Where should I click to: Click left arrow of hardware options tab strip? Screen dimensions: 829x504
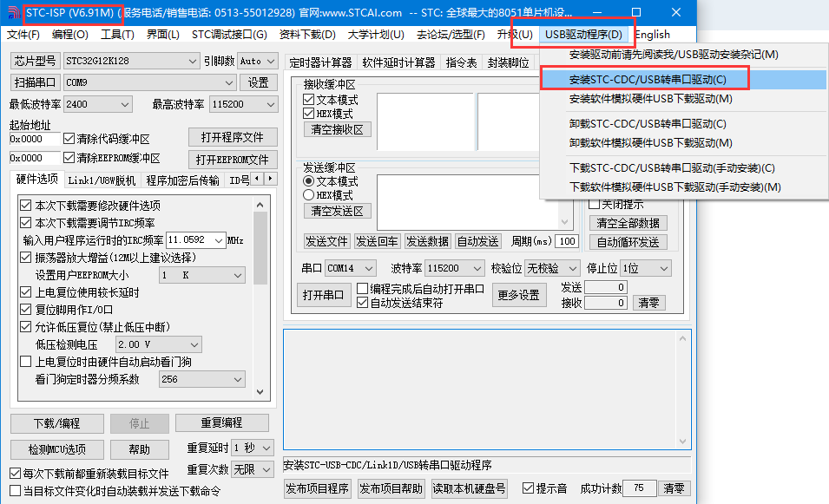257,179
